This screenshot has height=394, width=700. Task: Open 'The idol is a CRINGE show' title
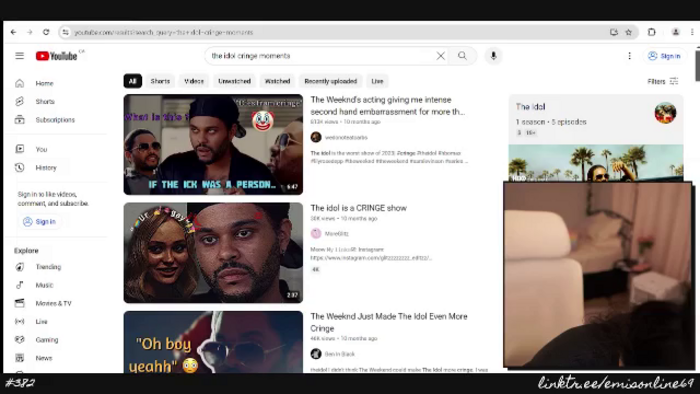[358, 208]
